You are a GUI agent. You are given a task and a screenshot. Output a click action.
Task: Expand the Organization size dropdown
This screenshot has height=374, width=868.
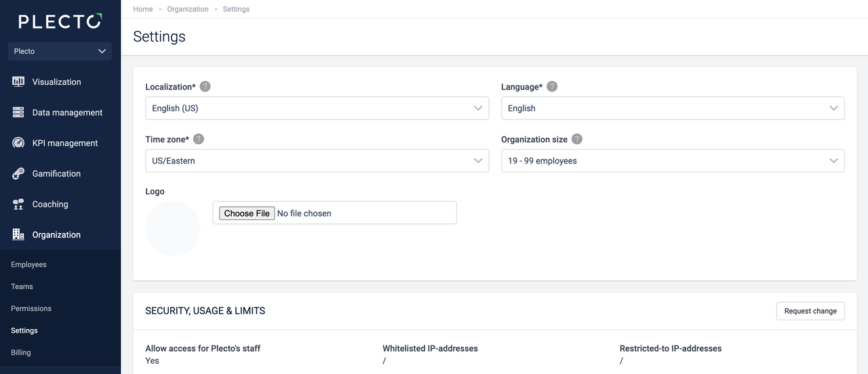tap(672, 161)
